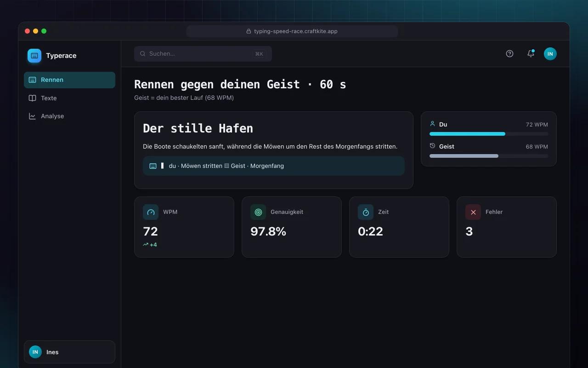
Task: Open notifications bell icon
Action: [531, 54]
